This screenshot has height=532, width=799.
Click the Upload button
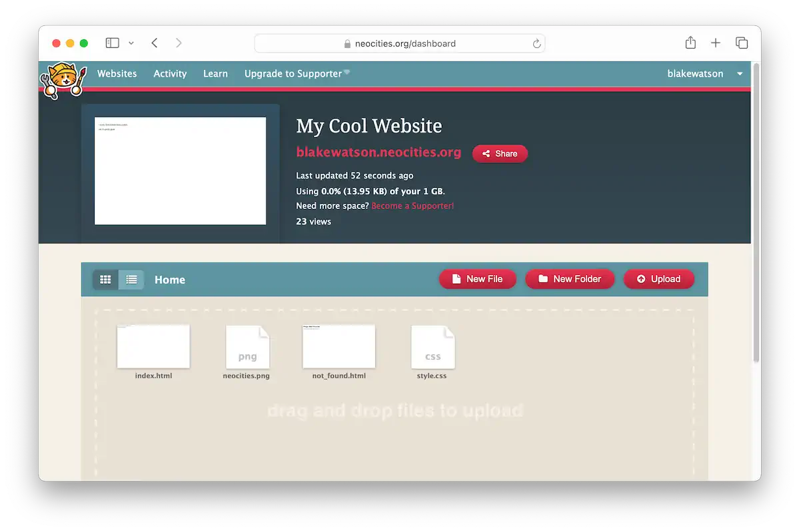[658, 278]
